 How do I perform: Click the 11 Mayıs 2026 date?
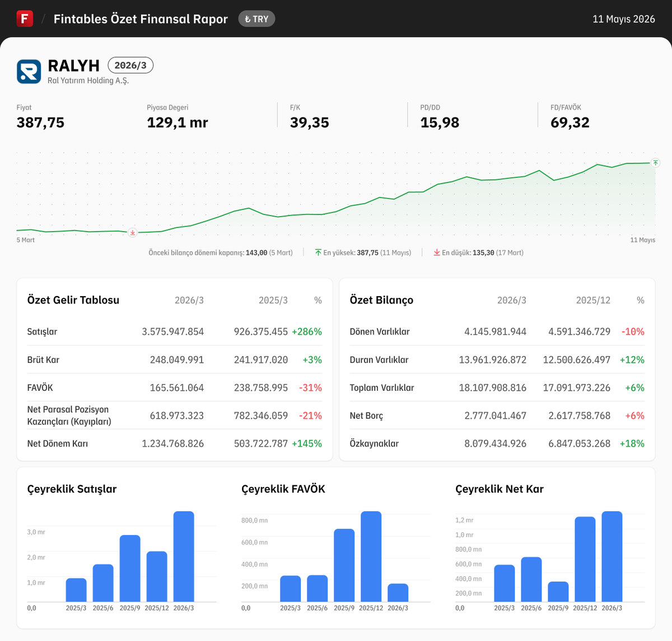click(x=624, y=19)
